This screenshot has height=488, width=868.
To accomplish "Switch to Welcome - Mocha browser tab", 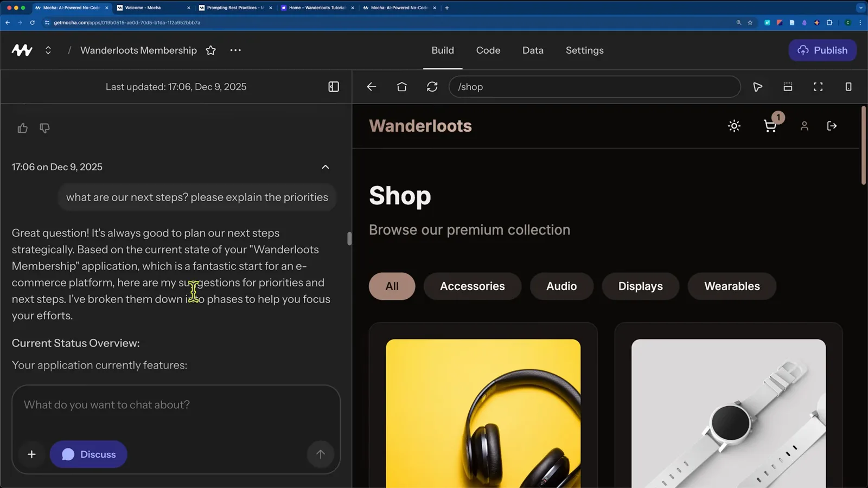I will (152, 8).
